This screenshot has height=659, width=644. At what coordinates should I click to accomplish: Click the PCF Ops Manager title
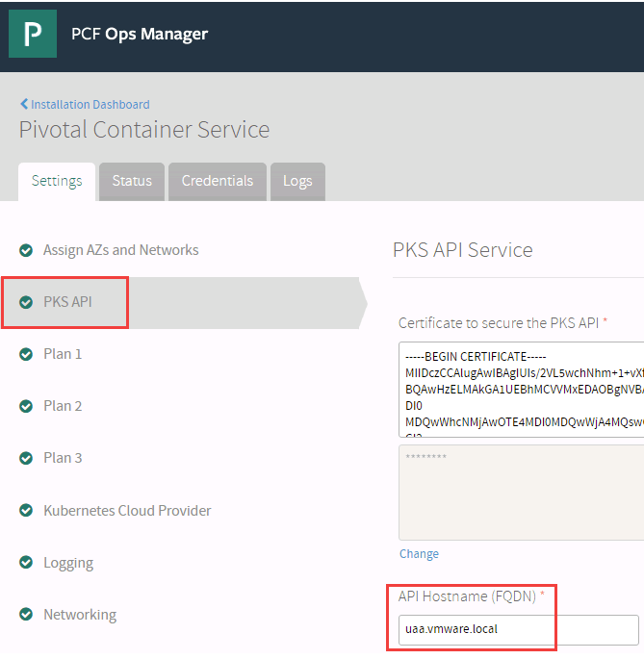click(140, 35)
